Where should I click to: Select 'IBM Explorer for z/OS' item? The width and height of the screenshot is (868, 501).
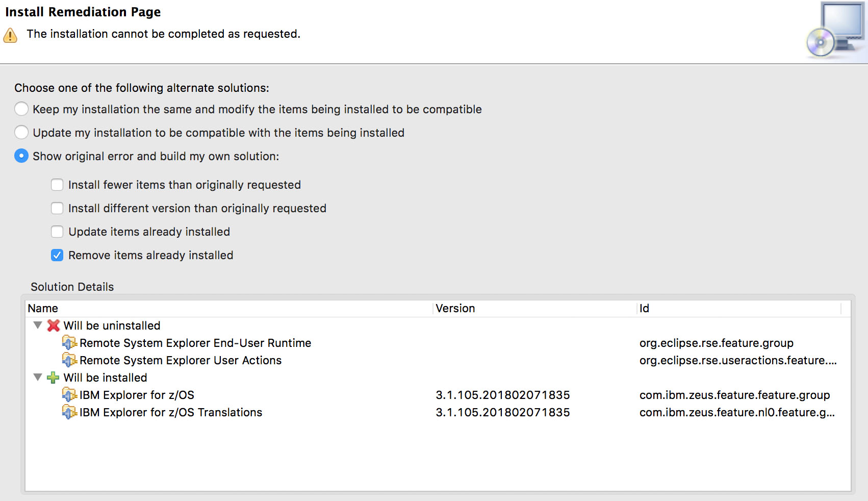pyautogui.click(x=137, y=395)
